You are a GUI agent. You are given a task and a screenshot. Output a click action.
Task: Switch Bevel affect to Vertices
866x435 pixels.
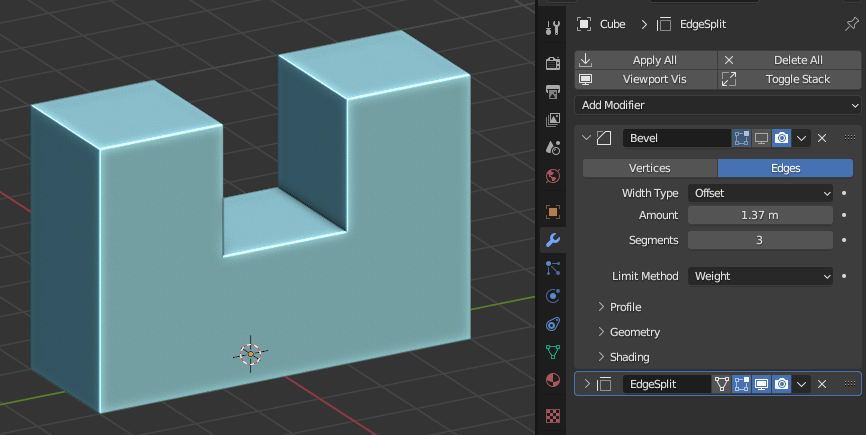(650, 168)
